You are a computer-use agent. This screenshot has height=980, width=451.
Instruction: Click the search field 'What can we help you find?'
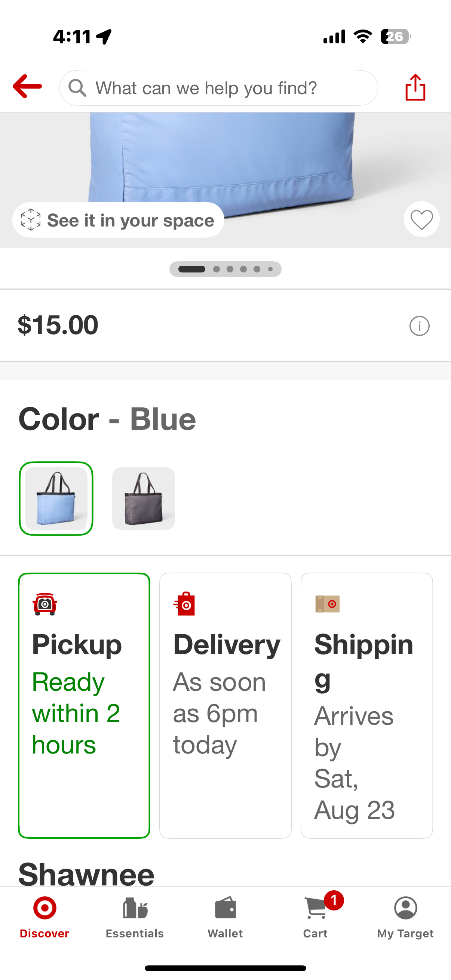pyautogui.click(x=224, y=88)
